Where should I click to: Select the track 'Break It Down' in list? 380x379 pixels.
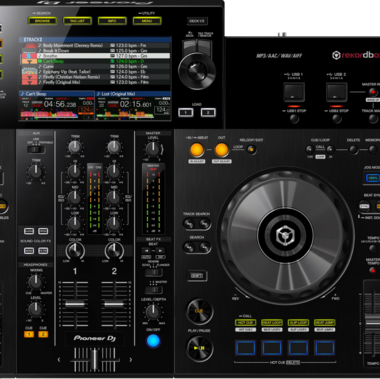pyautogui.click(x=95, y=51)
